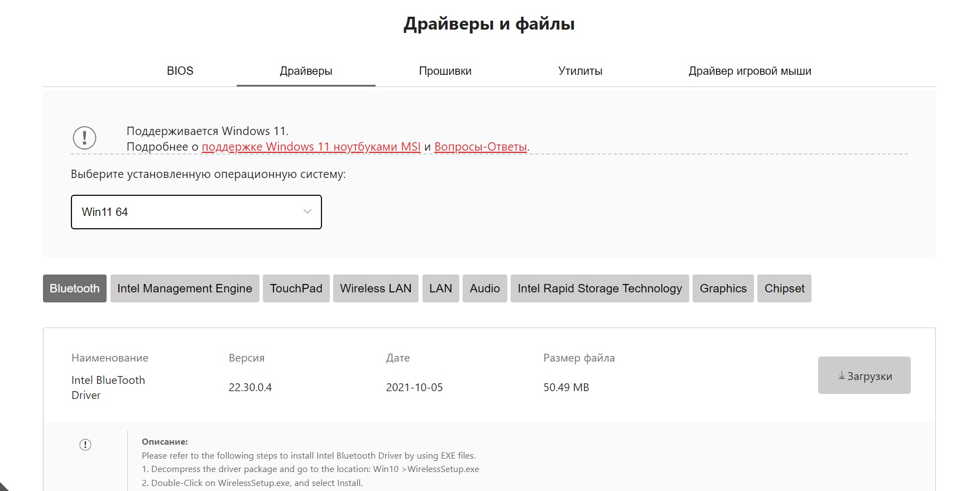Choose the Chipset driver category
This screenshot has width=980, height=491.
click(x=785, y=288)
